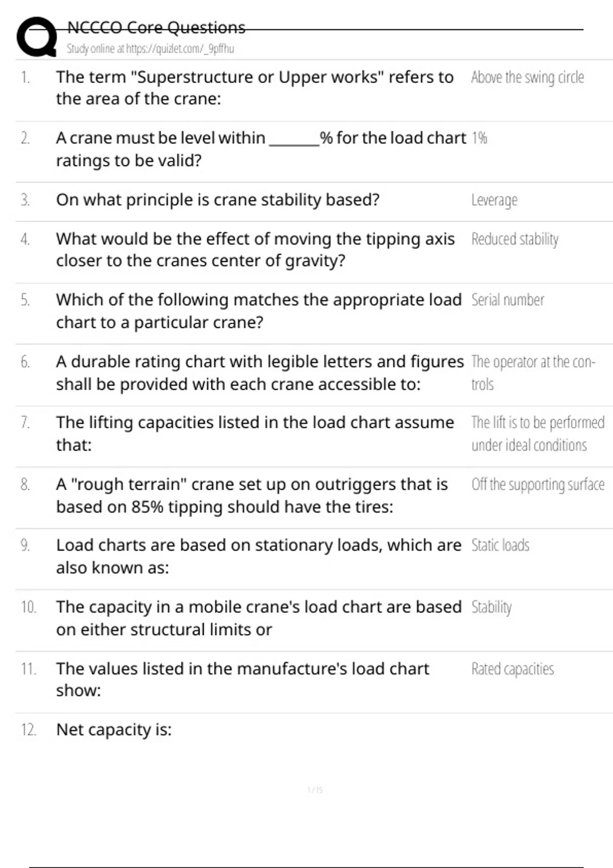Select question 4 about moving the tipping axis
Screen dimensions: 613x868
click(255, 250)
